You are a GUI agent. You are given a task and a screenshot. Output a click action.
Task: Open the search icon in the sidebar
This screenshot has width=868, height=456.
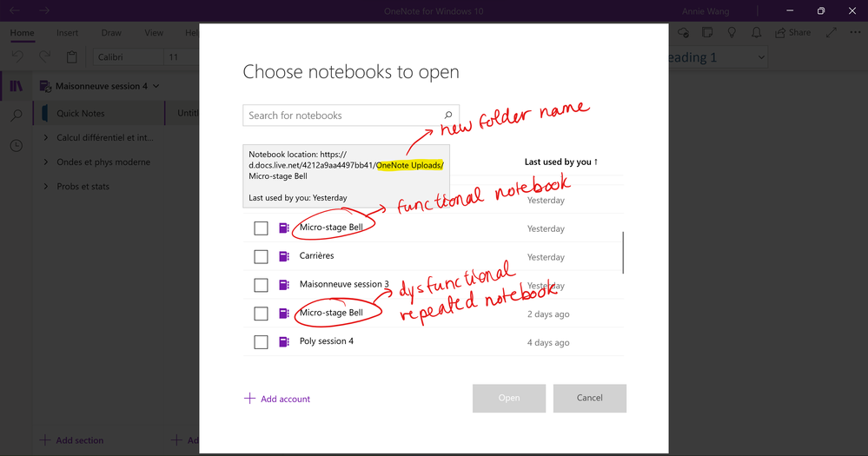(17, 116)
